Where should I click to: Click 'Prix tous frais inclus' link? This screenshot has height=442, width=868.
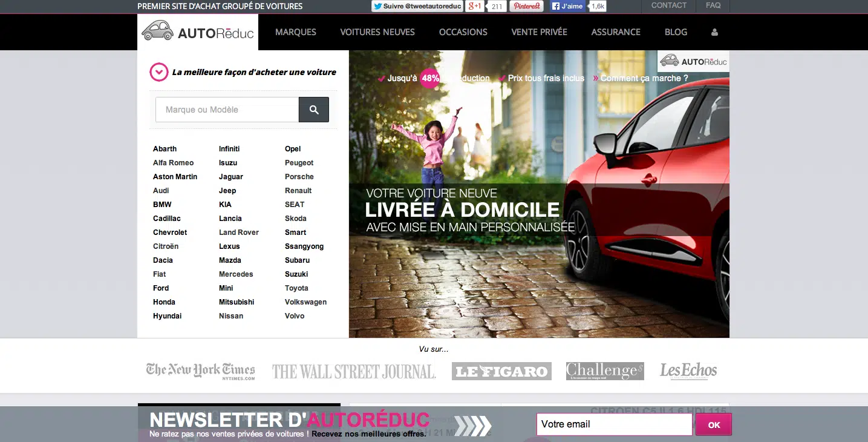(546, 78)
